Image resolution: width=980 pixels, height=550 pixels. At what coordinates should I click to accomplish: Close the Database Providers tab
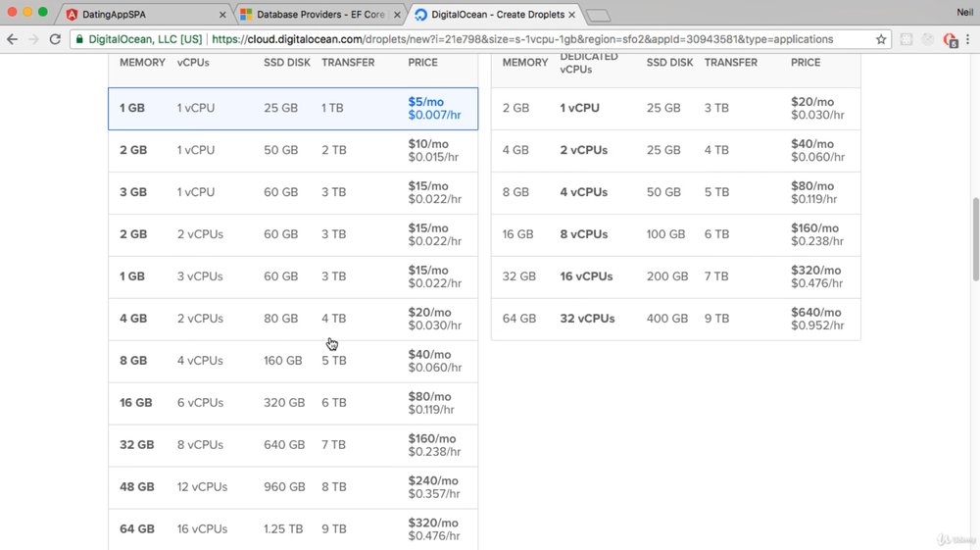(397, 15)
